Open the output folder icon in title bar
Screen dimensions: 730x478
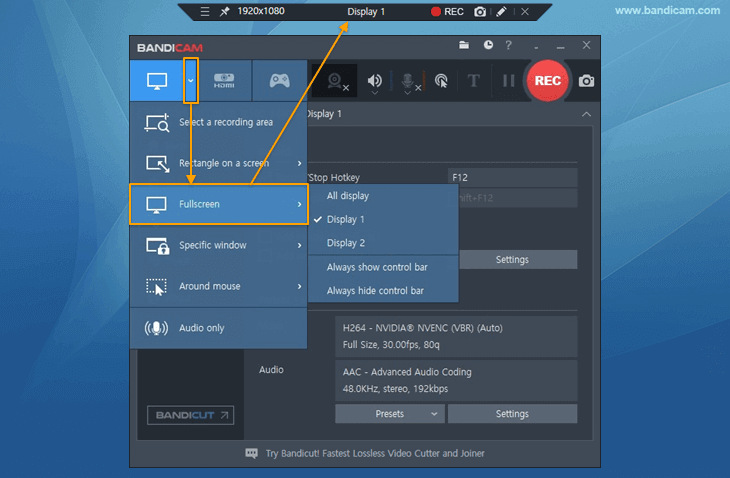pyautogui.click(x=464, y=45)
